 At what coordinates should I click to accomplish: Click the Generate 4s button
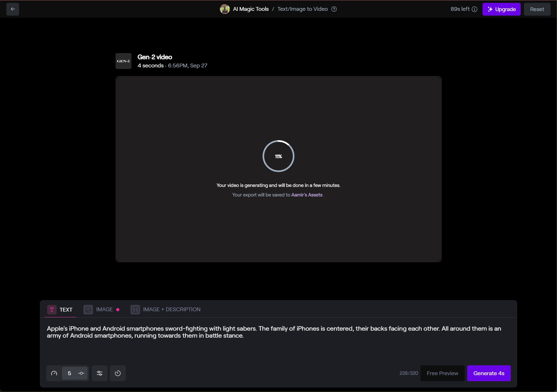click(489, 373)
